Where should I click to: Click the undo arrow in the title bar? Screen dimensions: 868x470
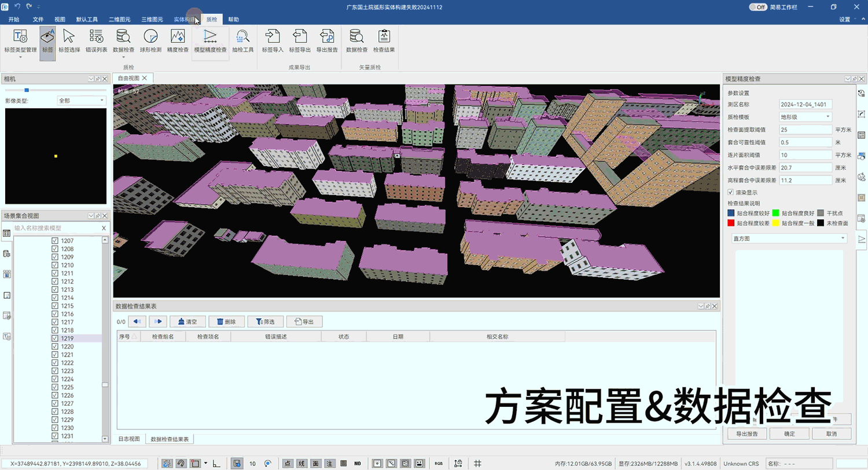coord(17,6)
